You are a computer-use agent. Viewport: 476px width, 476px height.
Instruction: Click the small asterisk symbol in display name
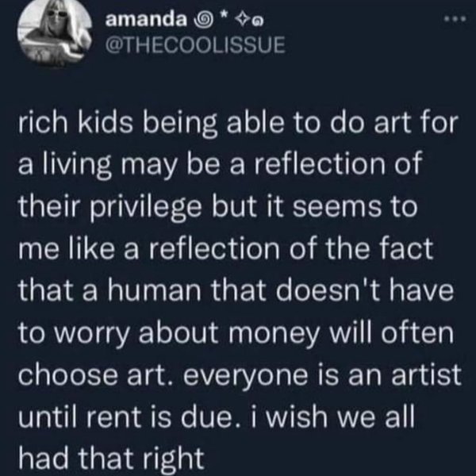point(224,16)
